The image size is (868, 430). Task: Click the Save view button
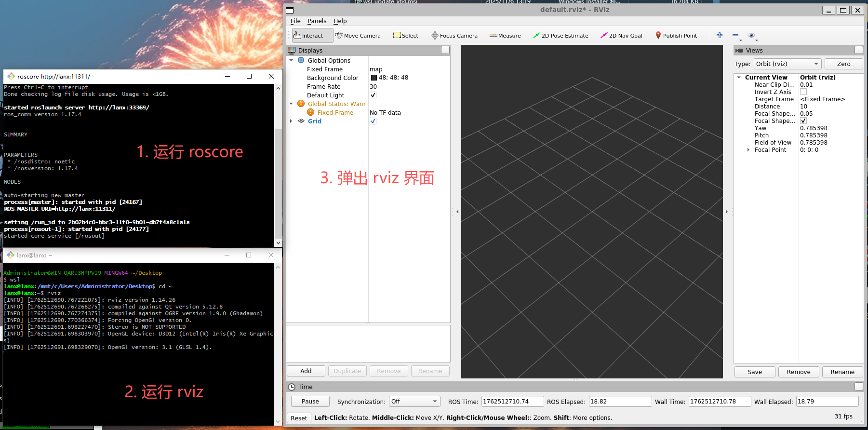[755, 372]
